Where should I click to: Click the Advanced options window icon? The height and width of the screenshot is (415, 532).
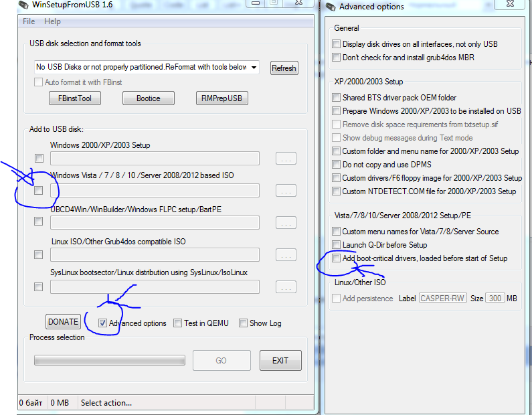(x=331, y=7)
